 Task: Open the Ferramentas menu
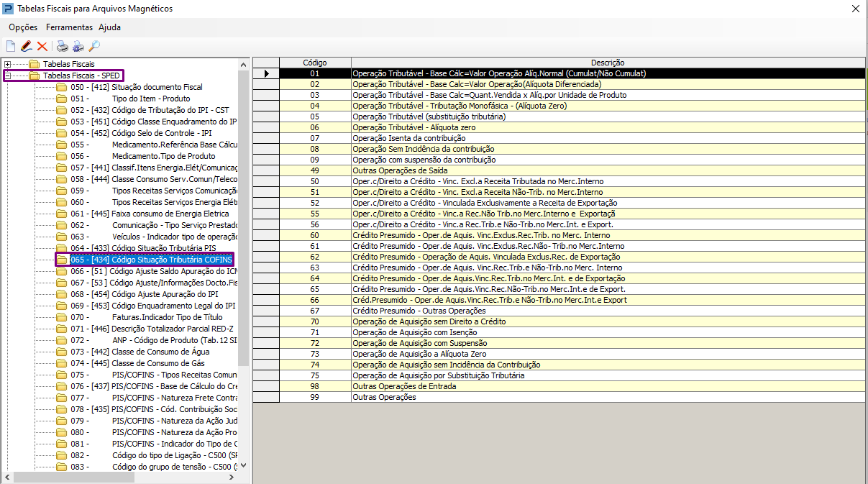pos(69,27)
